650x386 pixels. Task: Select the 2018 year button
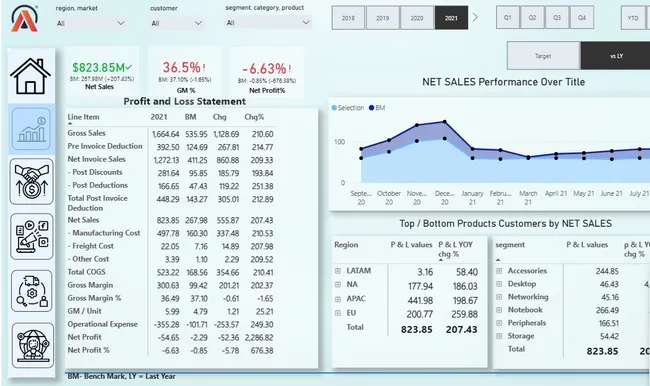pos(348,18)
